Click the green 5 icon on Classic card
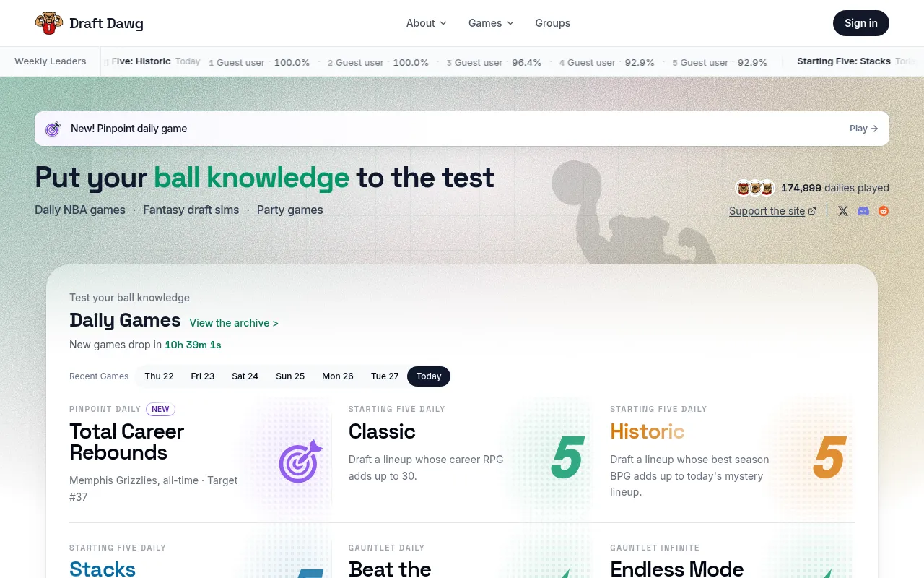This screenshot has height=578, width=924. pos(567,458)
